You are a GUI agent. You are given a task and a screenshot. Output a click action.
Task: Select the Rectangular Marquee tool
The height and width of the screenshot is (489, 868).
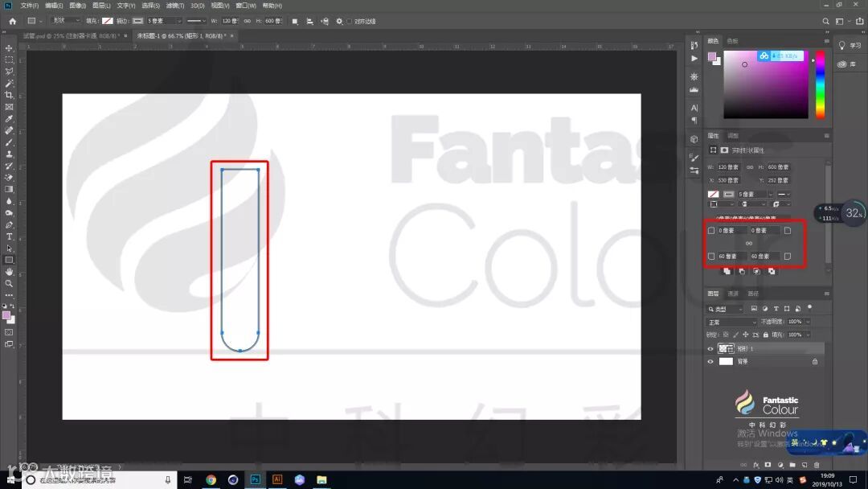click(9, 60)
